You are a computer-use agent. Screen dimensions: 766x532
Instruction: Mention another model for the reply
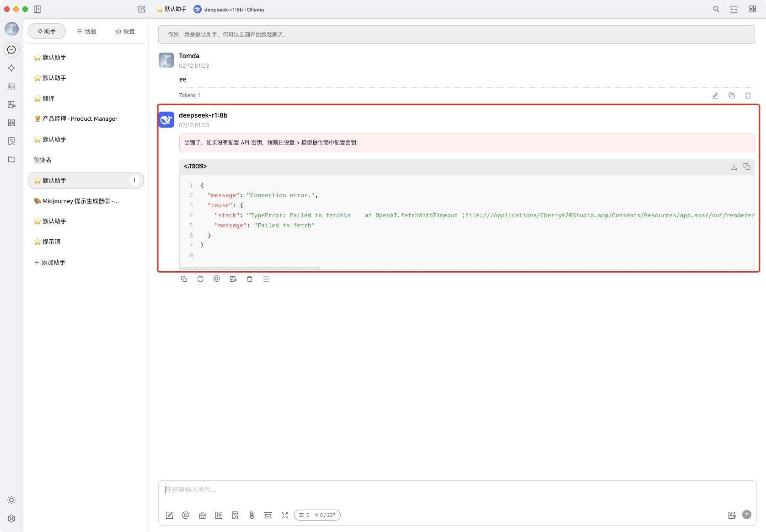(217, 279)
